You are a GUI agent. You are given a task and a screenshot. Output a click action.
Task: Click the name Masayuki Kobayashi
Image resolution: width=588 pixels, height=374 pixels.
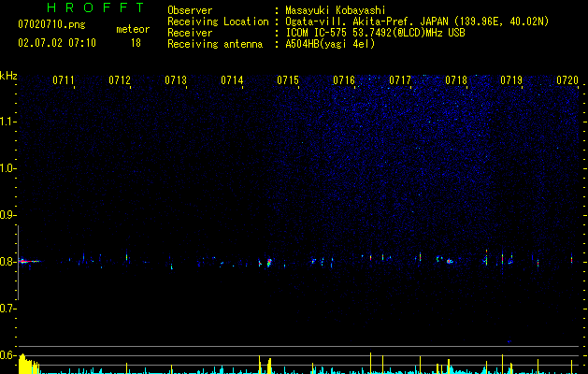(336, 10)
